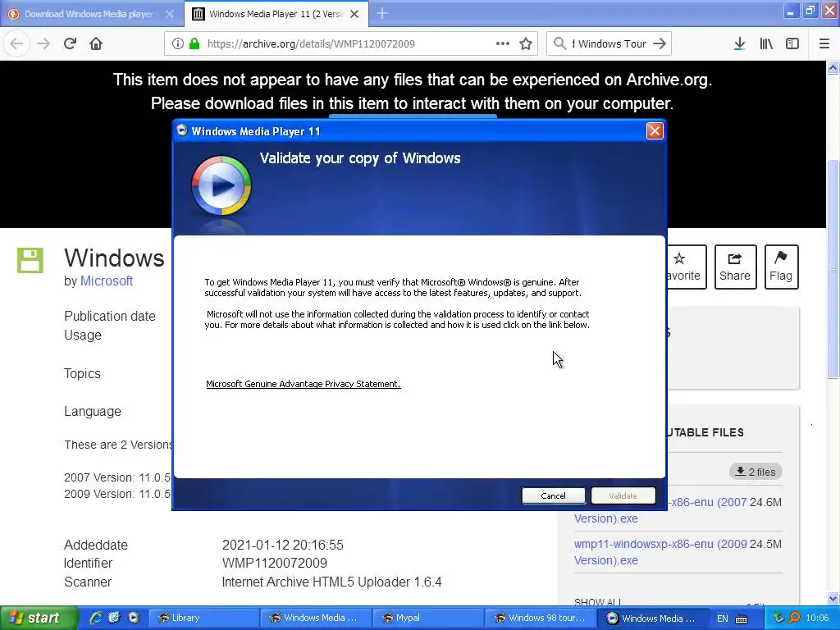Click the tray orange search icon
The width and height of the screenshot is (840, 630).
pos(794,618)
